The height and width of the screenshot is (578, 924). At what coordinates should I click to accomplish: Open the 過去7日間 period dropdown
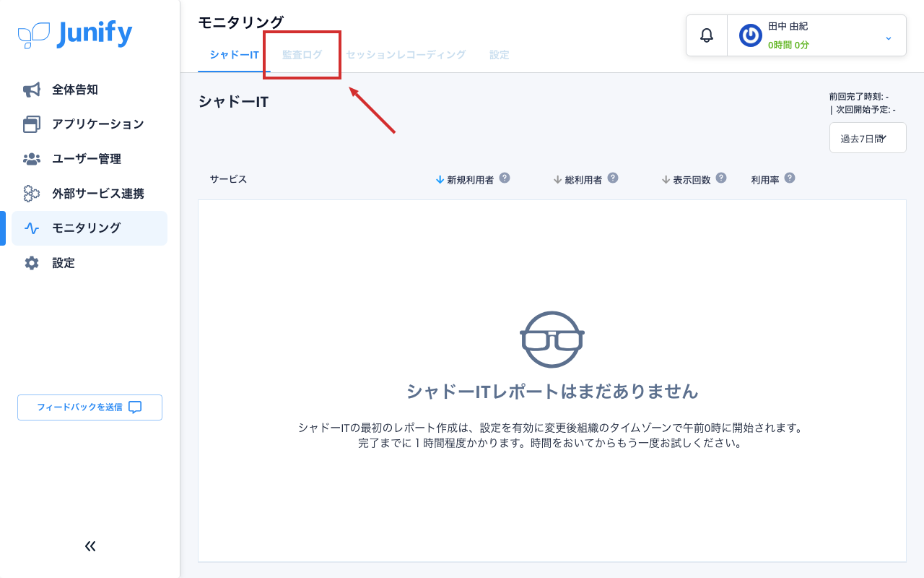(868, 138)
